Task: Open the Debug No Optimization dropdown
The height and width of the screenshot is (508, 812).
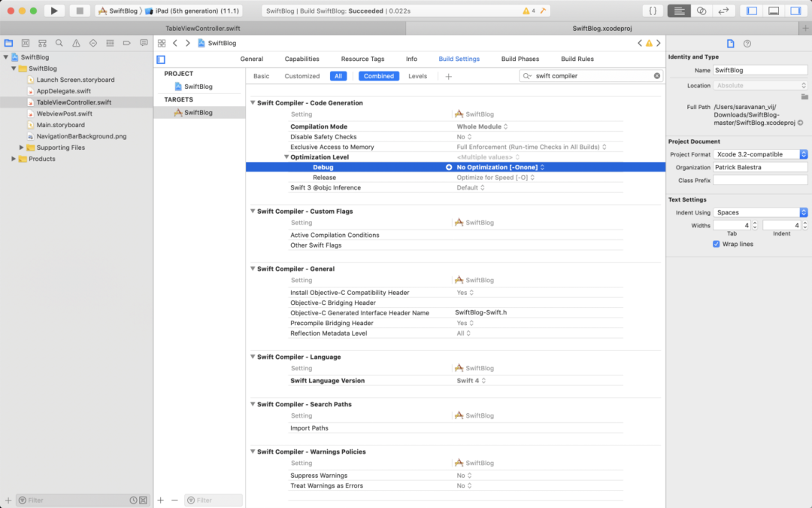Action: click(500, 167)
